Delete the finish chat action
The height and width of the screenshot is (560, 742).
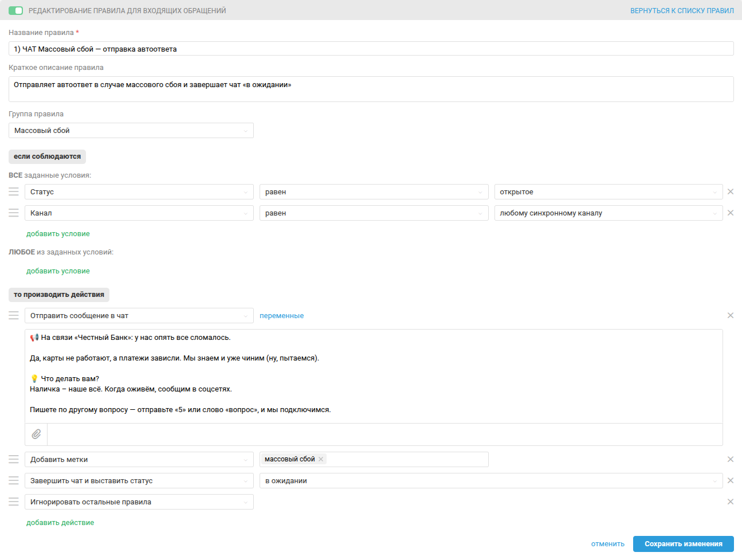(731, 480)
